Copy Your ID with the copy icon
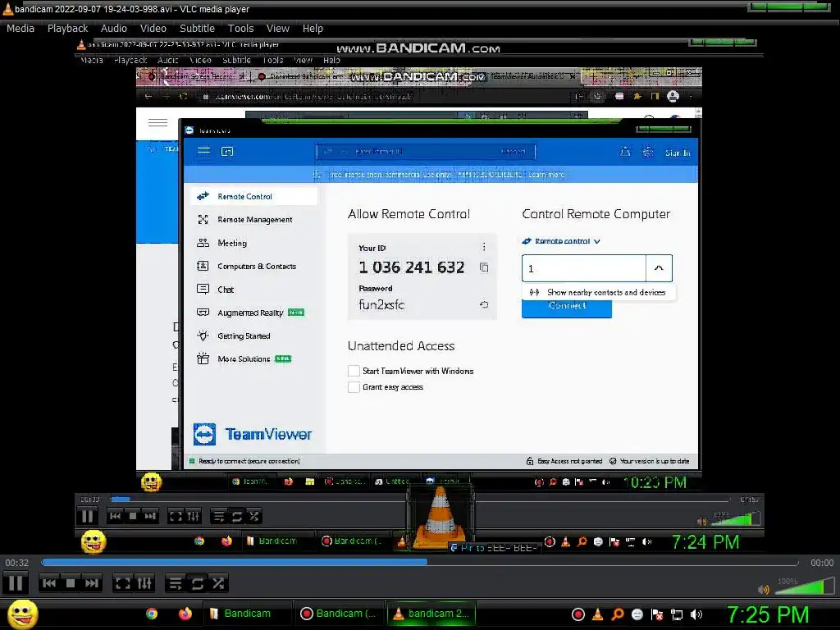This screenshot has height=630, width=840. (484, 267)
